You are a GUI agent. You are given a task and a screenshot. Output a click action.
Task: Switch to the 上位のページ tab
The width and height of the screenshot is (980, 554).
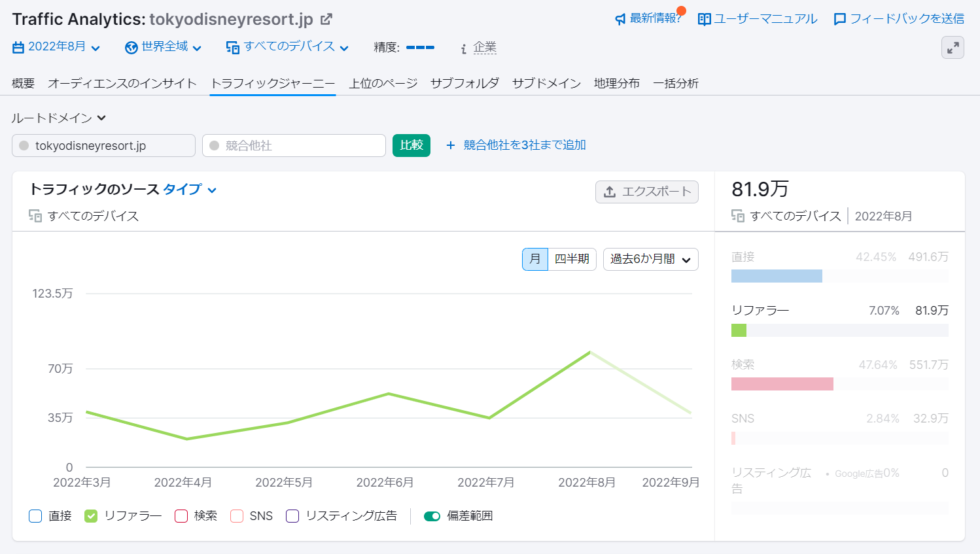(x=383, y=84)
